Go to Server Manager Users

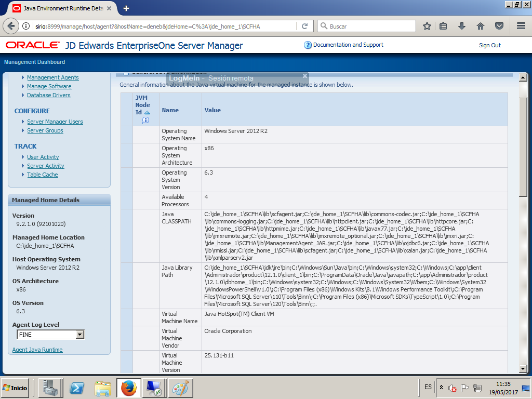[x=55, y=122]
